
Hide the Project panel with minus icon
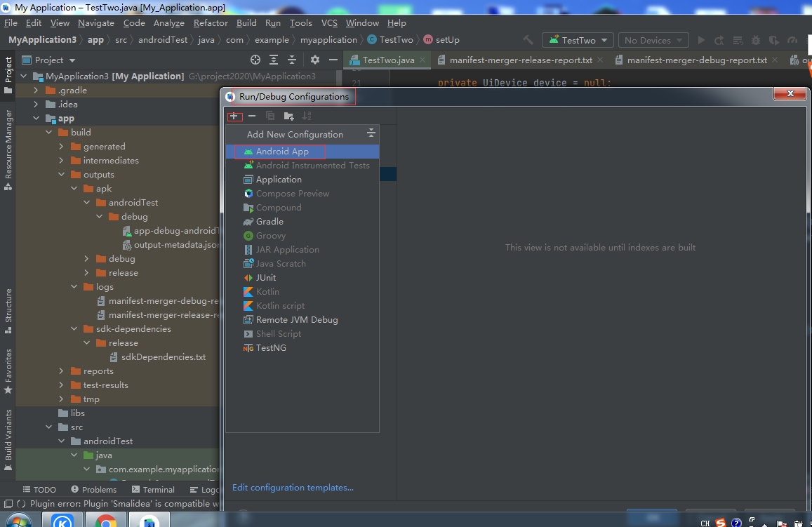(x=333, y=60)
